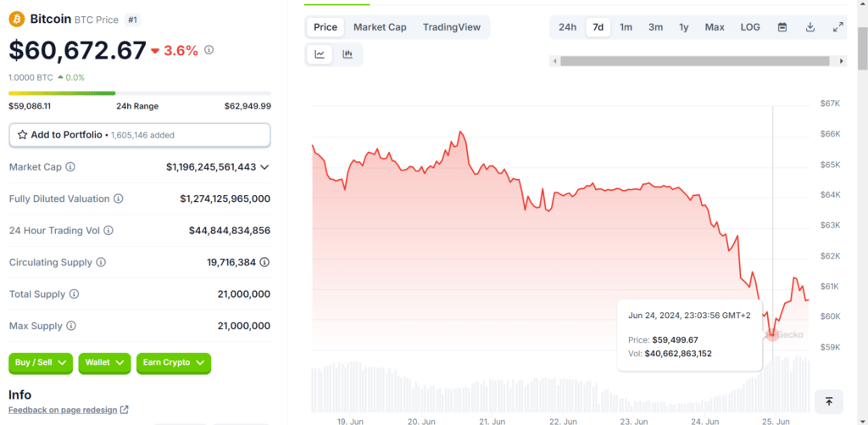This screenshot has height=425, width=868.
Task: Toggle LOG scale on the chart
Action: (750, 27)
